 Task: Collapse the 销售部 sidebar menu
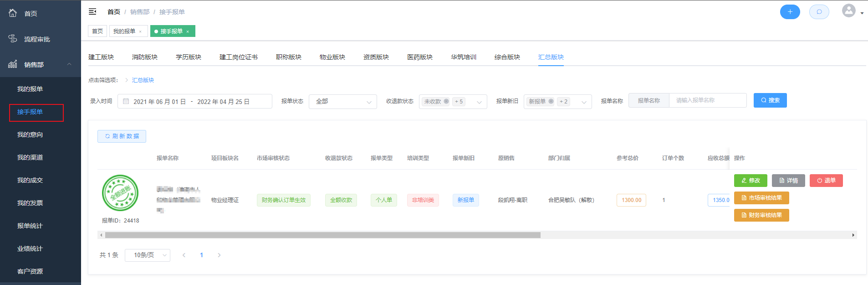[69, 64]
